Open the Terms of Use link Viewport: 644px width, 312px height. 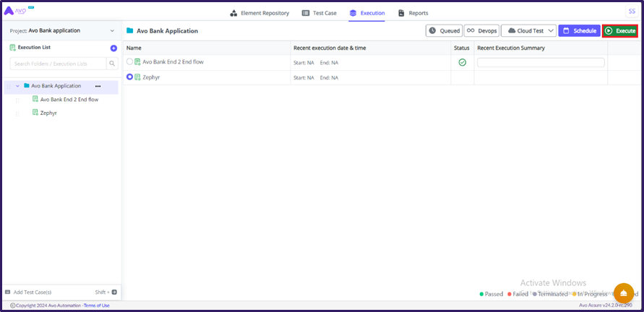(97, 305)
